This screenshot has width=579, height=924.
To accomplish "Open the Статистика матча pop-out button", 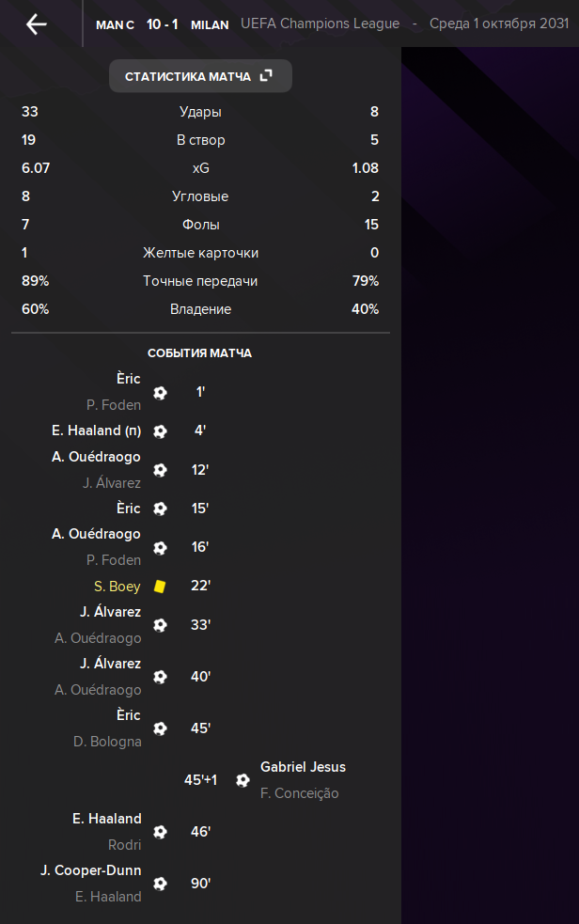I will 200,76.
